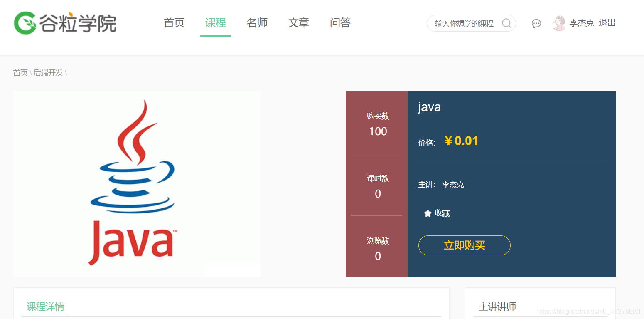This screenshot has height=319, width=644.
Task: Open the 问答 nav item
Action: tap(340, 23)
